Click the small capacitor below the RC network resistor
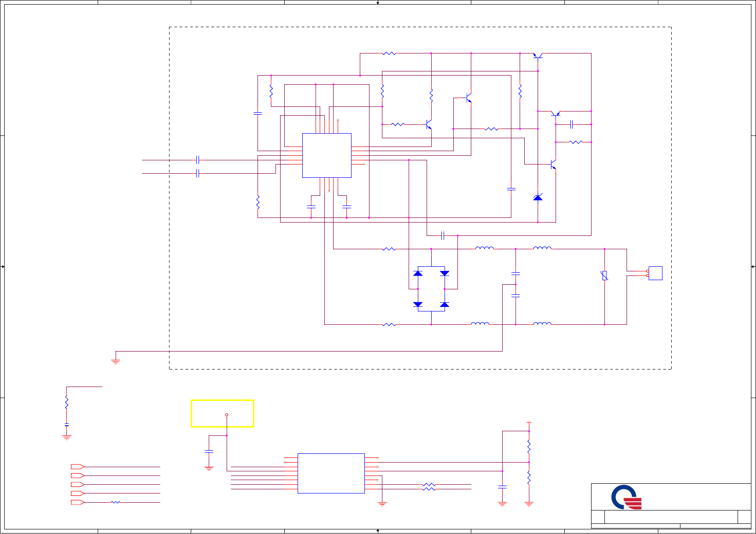 pos(67,425)
